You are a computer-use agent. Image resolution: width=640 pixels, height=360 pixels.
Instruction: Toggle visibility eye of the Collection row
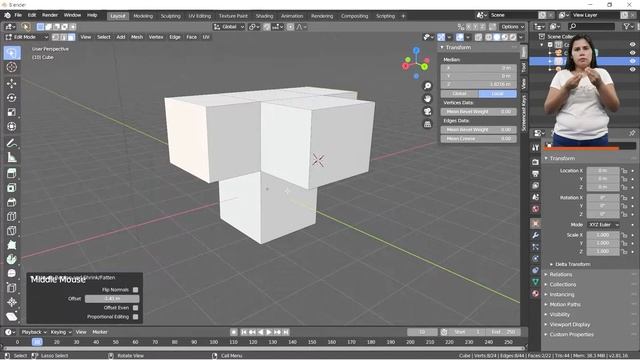coord(632,44)
